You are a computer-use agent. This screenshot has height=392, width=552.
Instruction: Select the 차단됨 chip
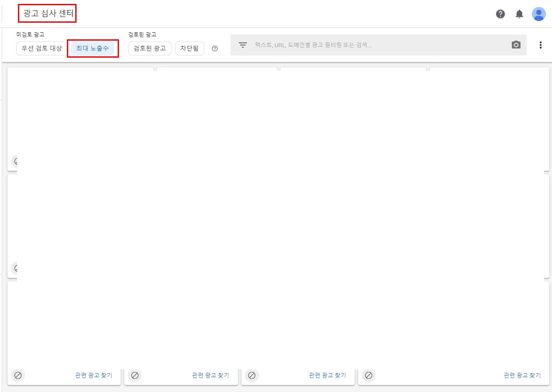(x=189, y=48)
